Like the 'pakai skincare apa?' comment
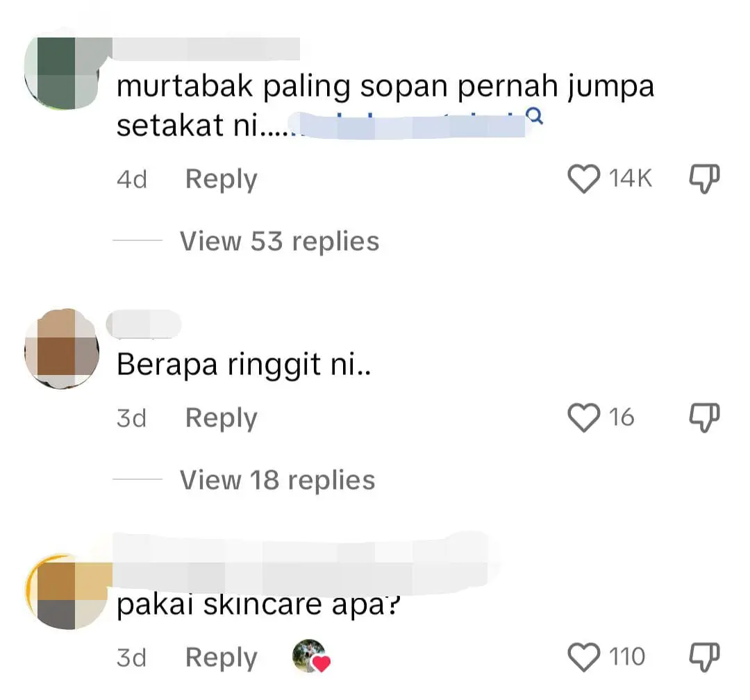 [583, 657]
